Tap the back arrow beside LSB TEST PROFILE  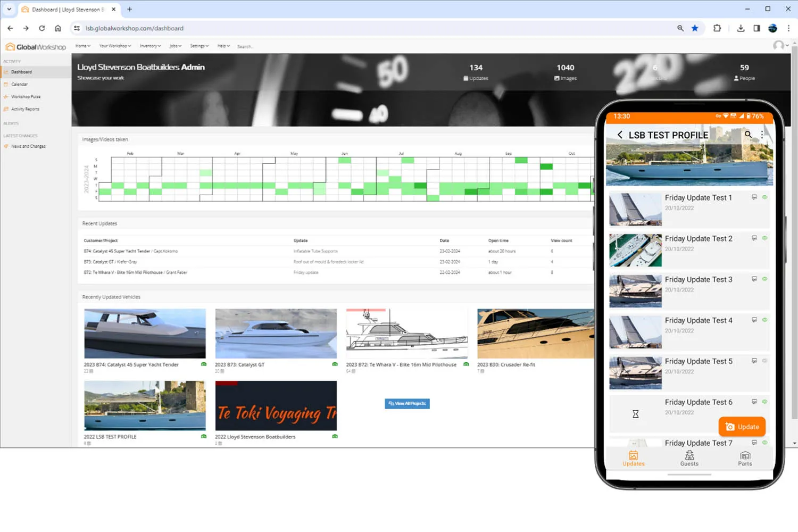pos(620,135)
